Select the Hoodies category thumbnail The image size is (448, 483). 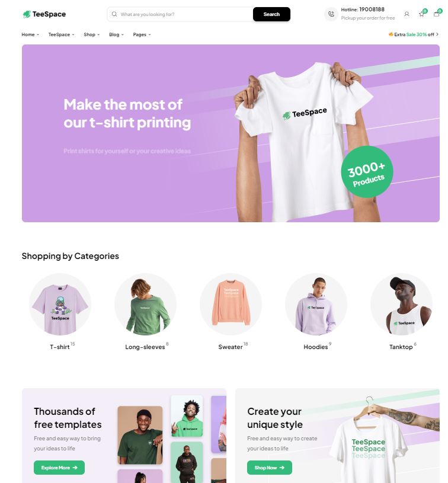316,305
